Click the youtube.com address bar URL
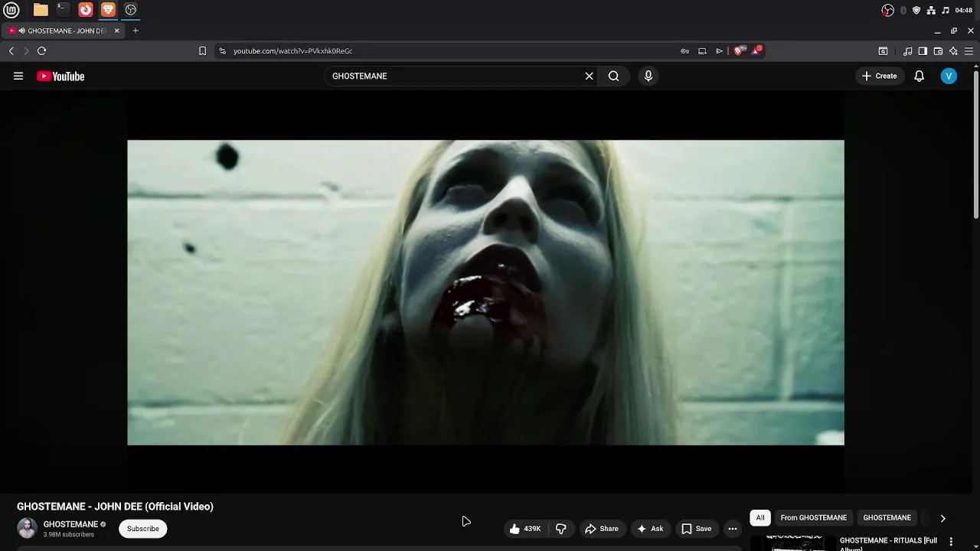980x551 pixels. 292,51
